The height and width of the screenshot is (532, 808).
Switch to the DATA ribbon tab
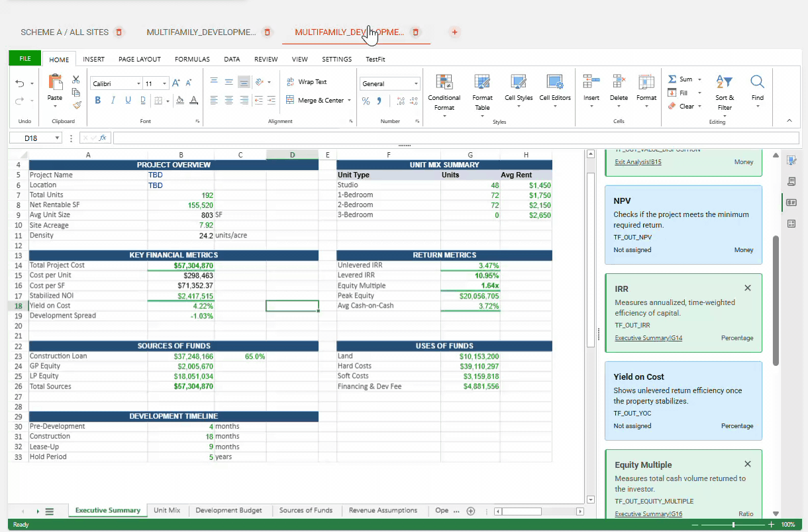click(232, 59)
